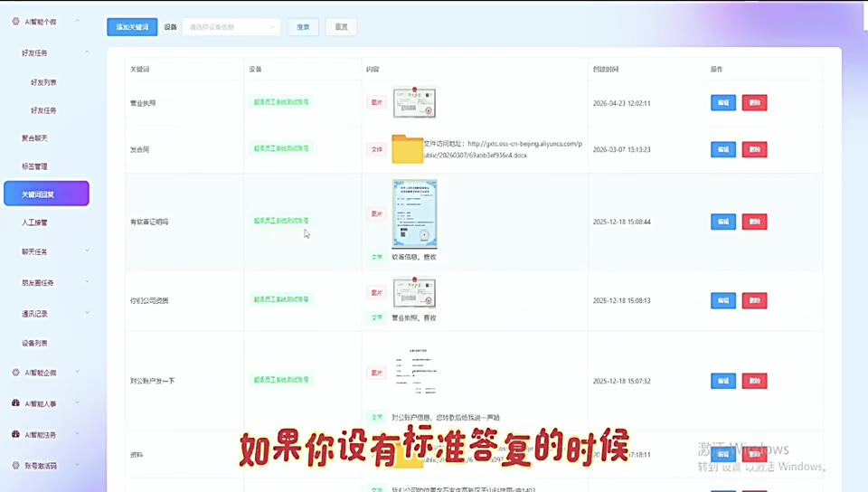
Task: Click the 营业执照，查收 text
Action: click(414, 317)
